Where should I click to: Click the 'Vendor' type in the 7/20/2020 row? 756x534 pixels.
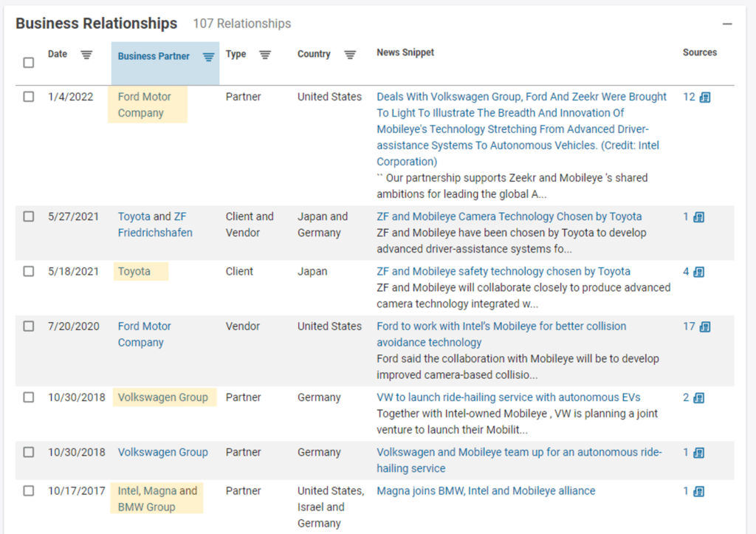point(242,326)
